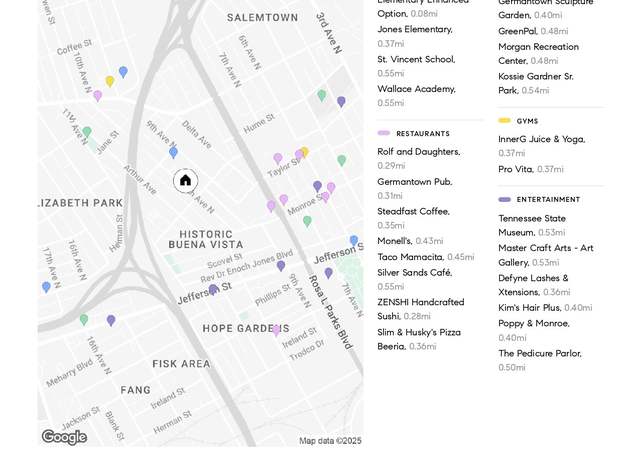
Task: Select the purple pin just above Monroe St
Action: point(318,187)
